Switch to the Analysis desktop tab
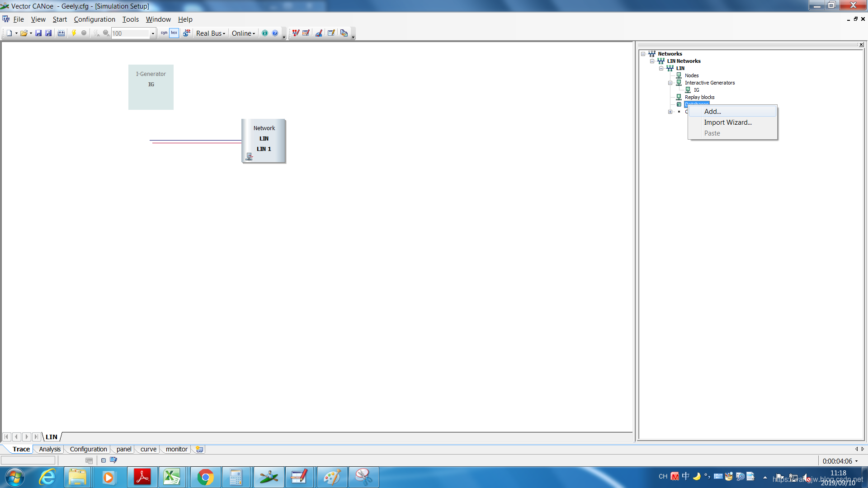This screenshot has height=488, width=868. [50, 449]
